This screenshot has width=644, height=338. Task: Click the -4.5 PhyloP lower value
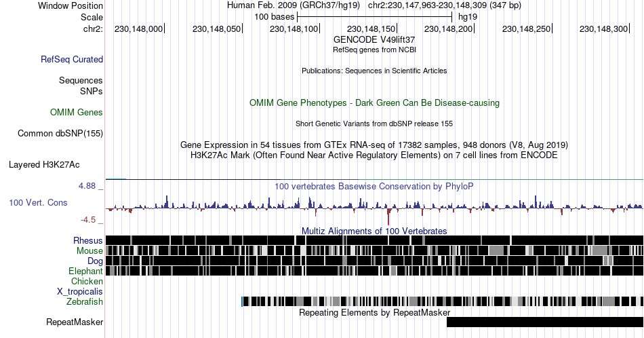click(88, 220)
